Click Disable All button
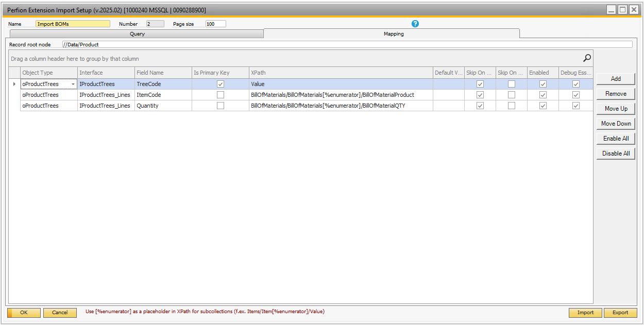644x325 pixels. (616, 153)
